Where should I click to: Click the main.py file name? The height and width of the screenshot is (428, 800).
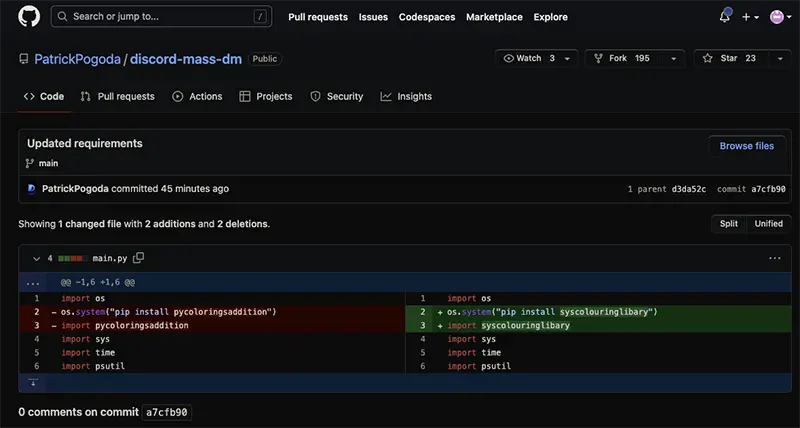(110, 259)
